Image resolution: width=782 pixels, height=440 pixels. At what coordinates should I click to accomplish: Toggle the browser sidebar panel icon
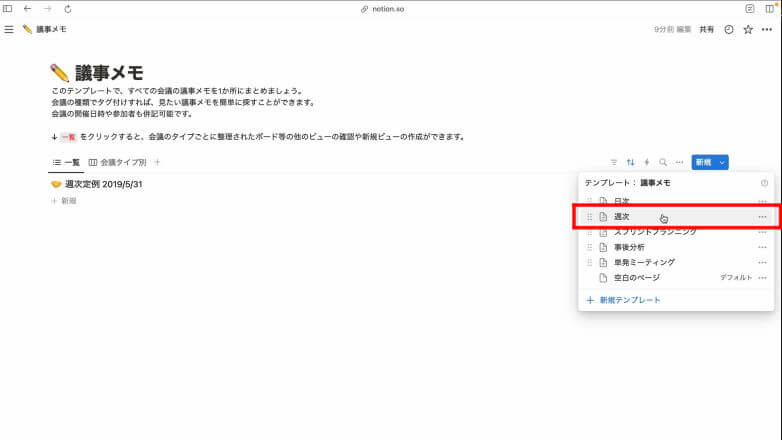7,8
